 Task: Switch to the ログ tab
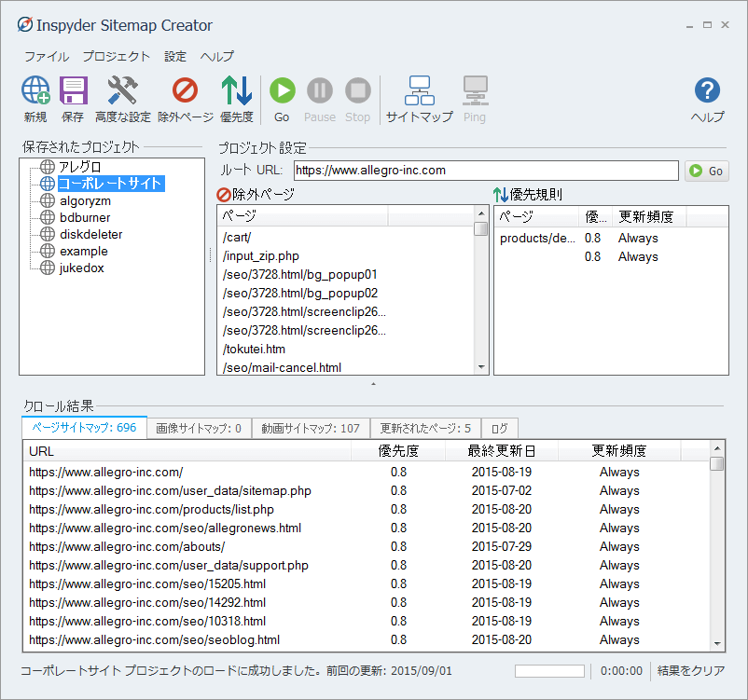tap(500, 428)
